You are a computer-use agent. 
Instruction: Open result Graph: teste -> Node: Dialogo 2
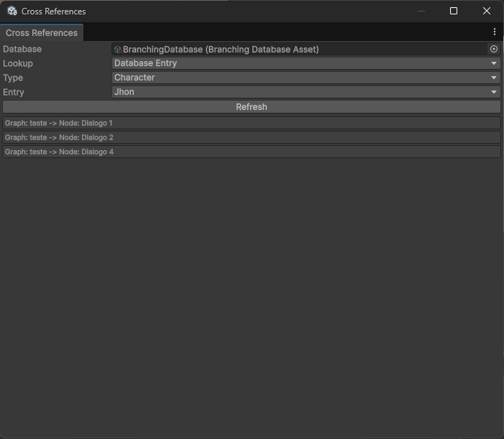tap(252, 137)
